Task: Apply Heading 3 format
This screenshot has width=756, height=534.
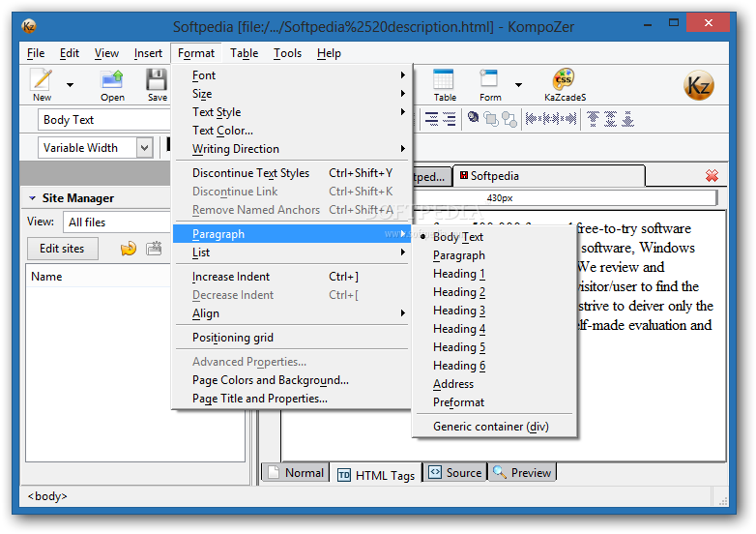Action: coord(494,311)
